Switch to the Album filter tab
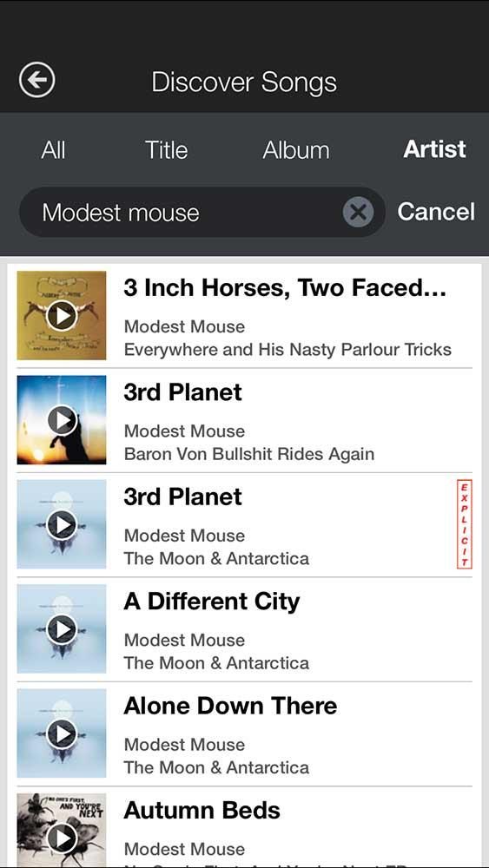489x868 pixels. point(295,150)
